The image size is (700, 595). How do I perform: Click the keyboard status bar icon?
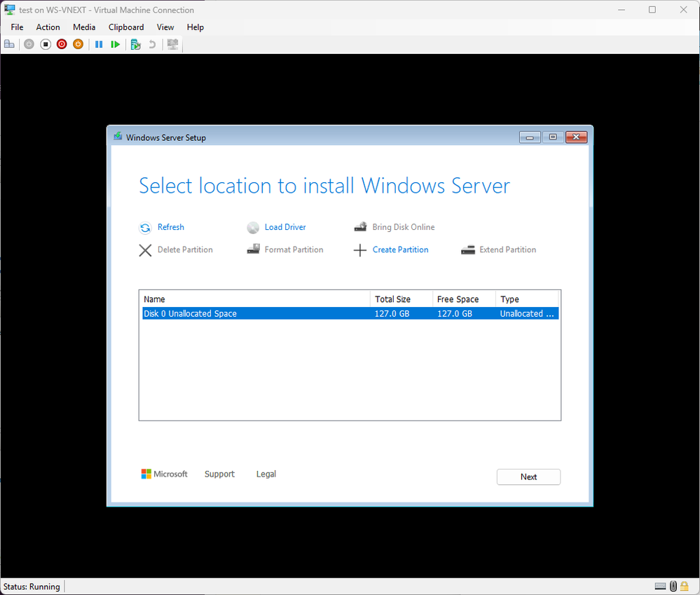pos(660,586)
